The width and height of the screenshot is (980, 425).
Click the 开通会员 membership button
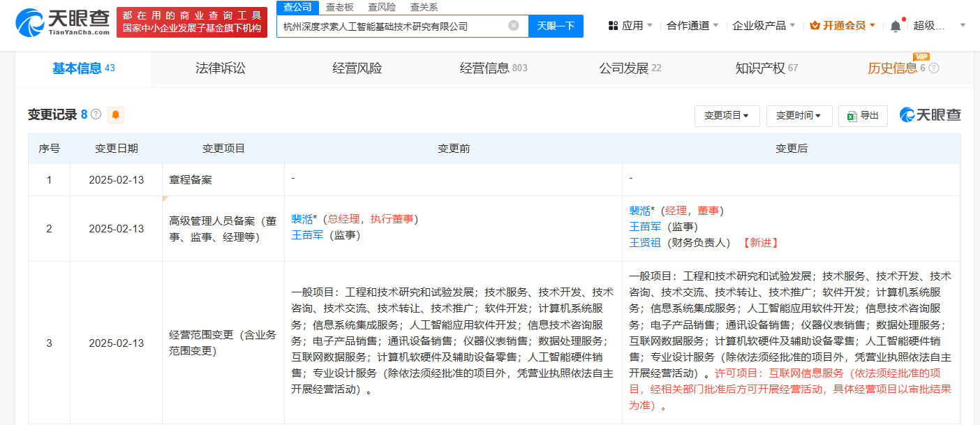842,26
